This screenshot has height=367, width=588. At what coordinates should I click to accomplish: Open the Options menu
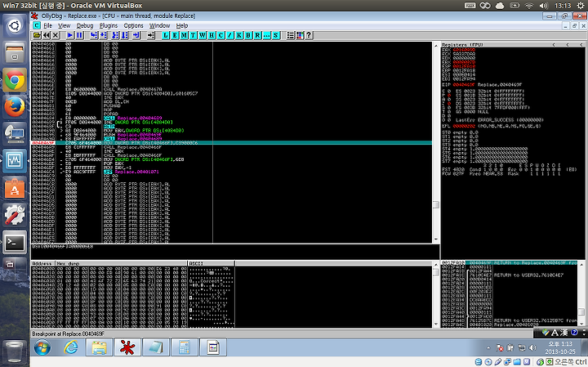[133, 25]
